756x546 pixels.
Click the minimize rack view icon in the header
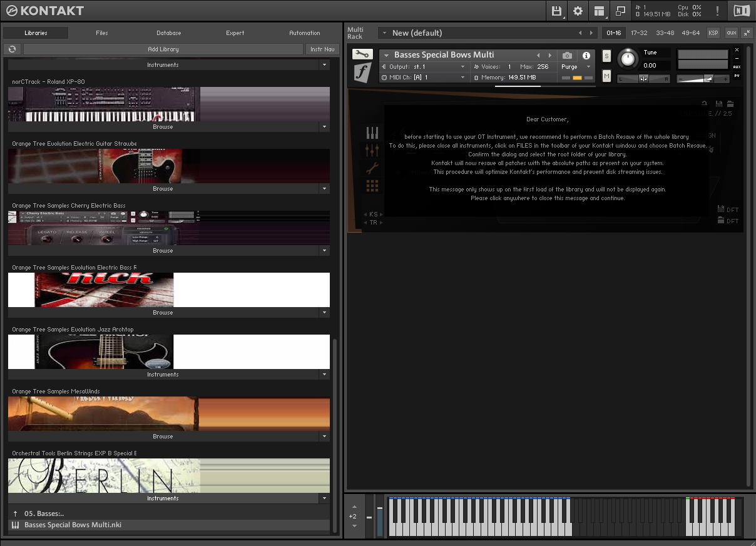[x=621, y=11]
